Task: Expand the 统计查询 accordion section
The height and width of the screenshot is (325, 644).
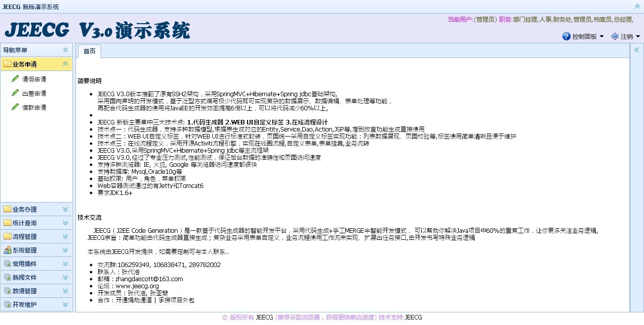Action: (x=65, y=223)
